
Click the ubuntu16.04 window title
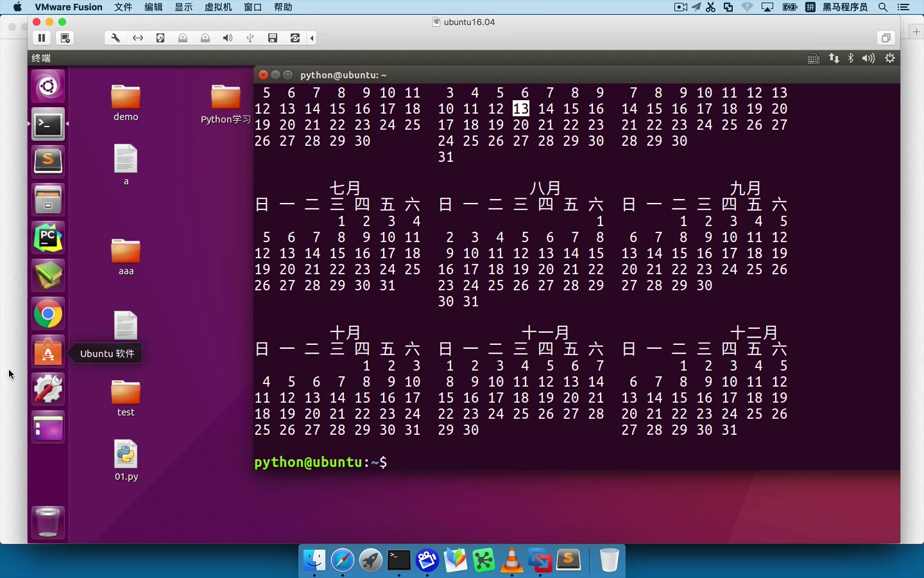469,22
